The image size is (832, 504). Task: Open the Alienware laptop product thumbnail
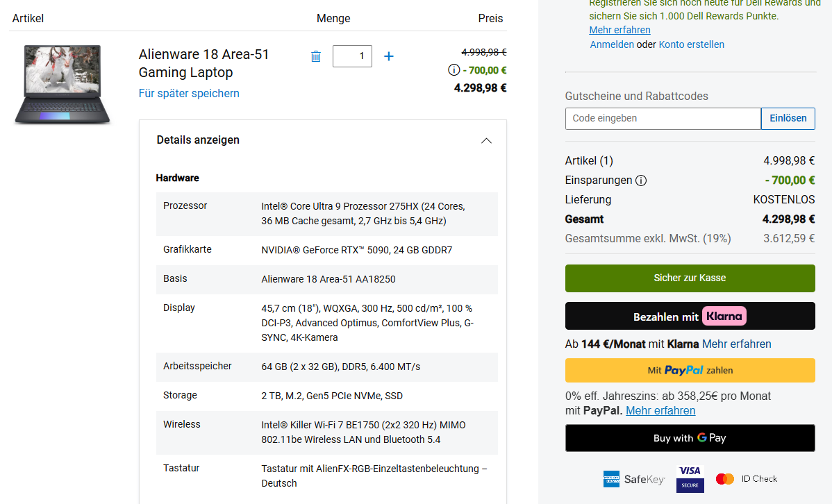pos(63,85)
